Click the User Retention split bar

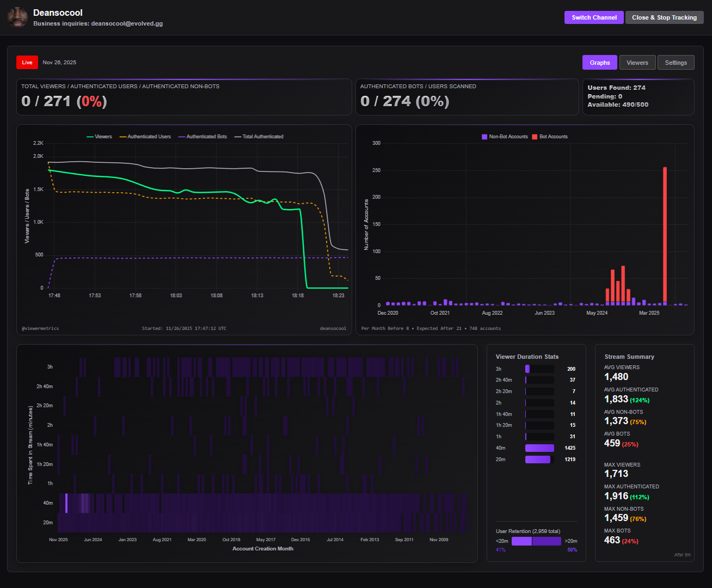(536, 541)
